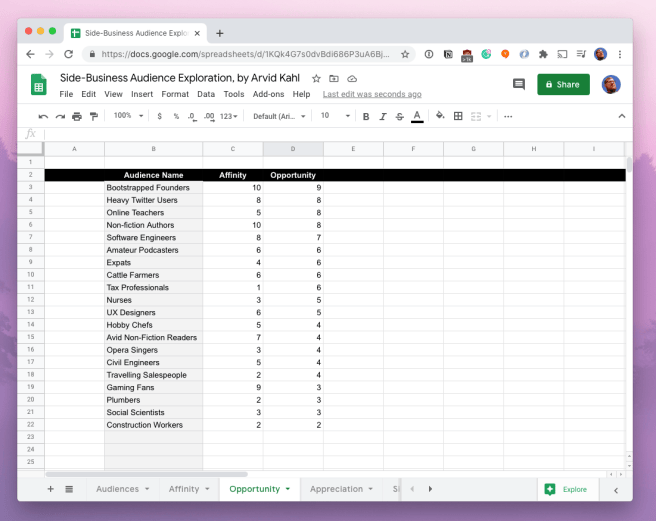Image resolution: width=656 pixels, height=521 pixels.
Task: Format as percent icon
Action: point(176,116)
